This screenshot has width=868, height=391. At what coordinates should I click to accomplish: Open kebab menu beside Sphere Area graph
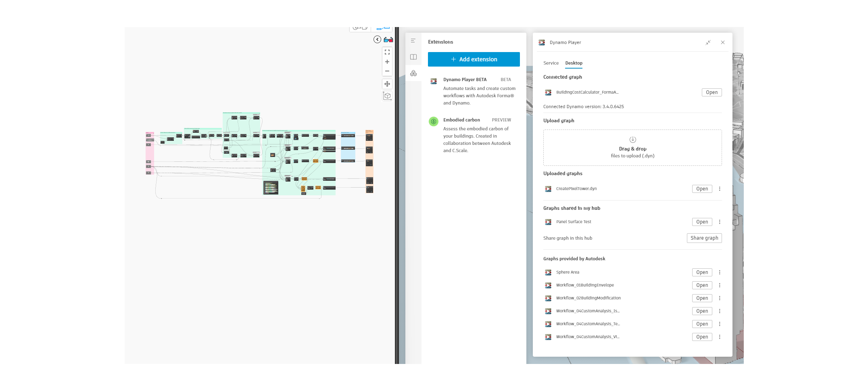[720, 272]
